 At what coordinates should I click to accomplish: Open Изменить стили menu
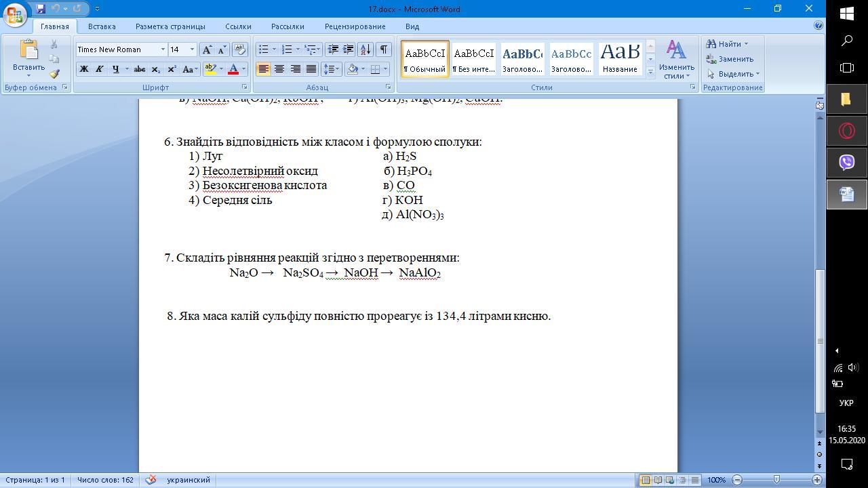coord(676,60)
